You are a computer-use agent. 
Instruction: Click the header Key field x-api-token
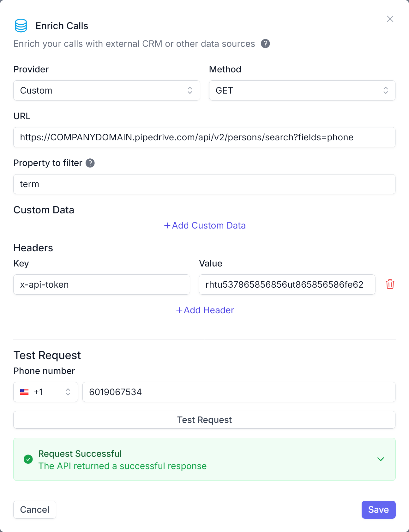click(102, 284)
